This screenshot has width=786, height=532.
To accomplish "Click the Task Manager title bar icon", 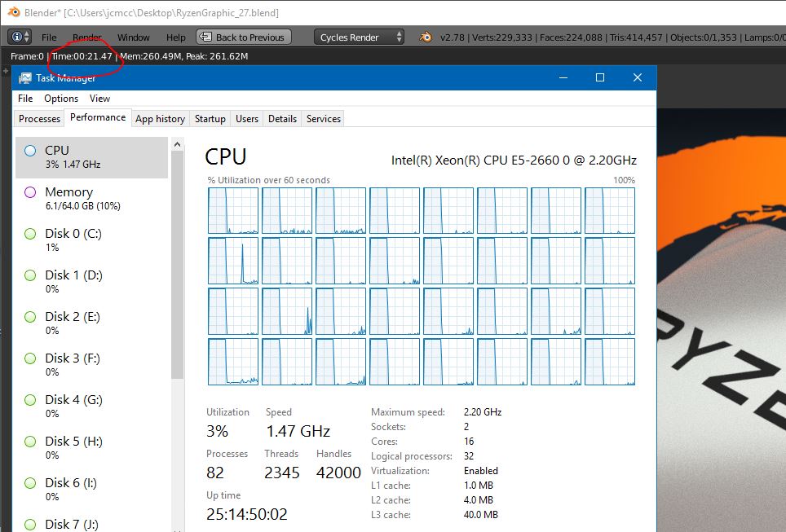I will pos(24,78).
